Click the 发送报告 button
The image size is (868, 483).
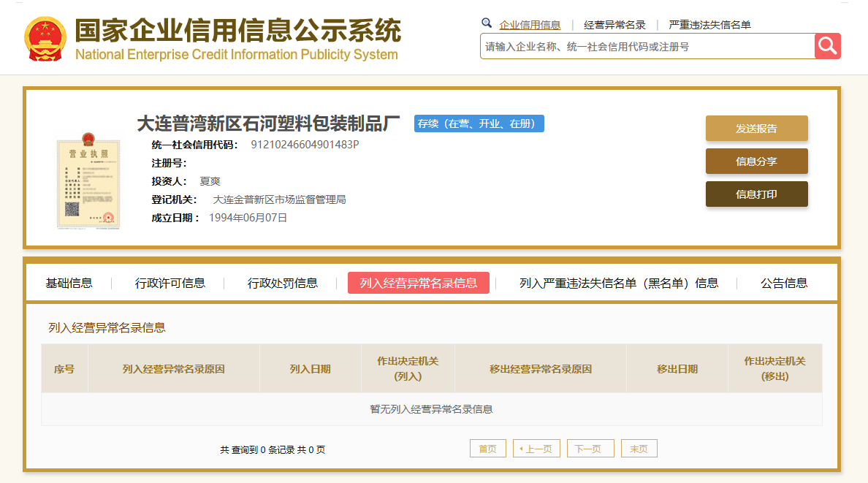(757, 129)
